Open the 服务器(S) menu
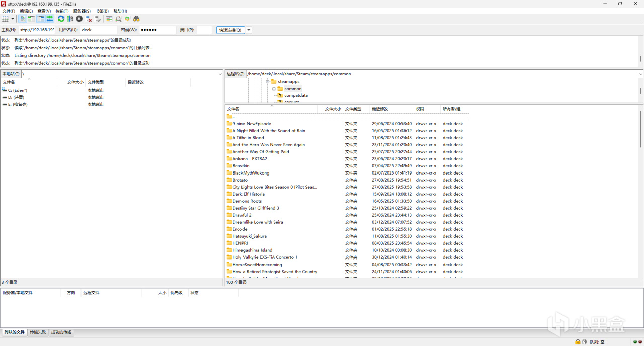The image size is (644, 346). [82, 11]
